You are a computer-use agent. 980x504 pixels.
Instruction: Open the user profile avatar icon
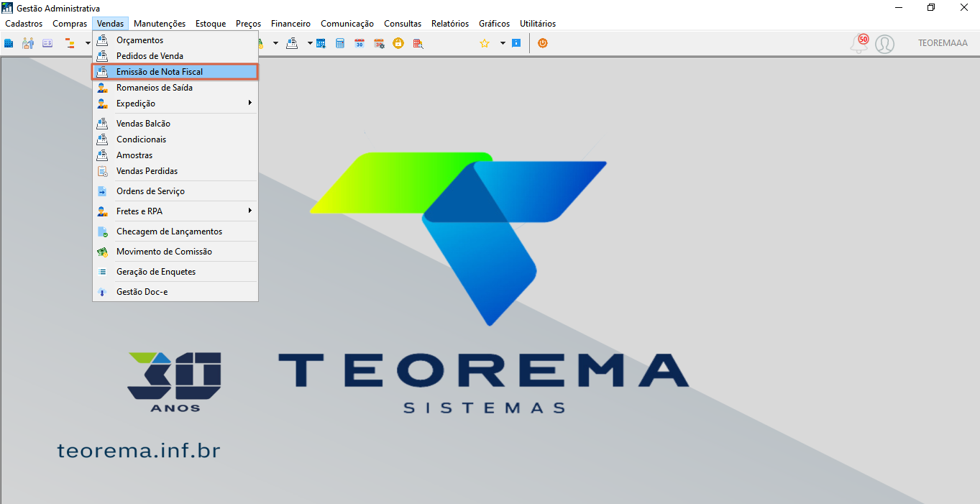(885, 44)
